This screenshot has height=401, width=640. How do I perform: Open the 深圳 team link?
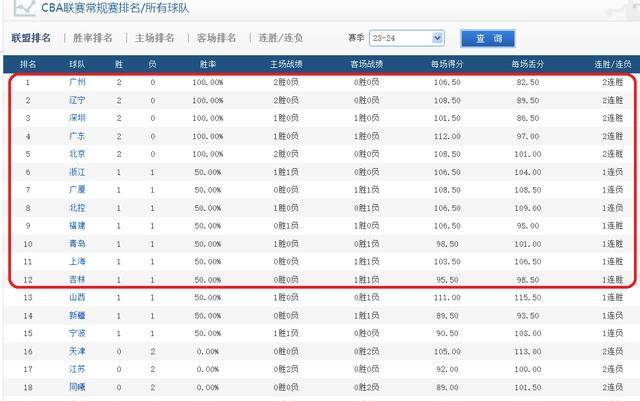coord(77,118)
